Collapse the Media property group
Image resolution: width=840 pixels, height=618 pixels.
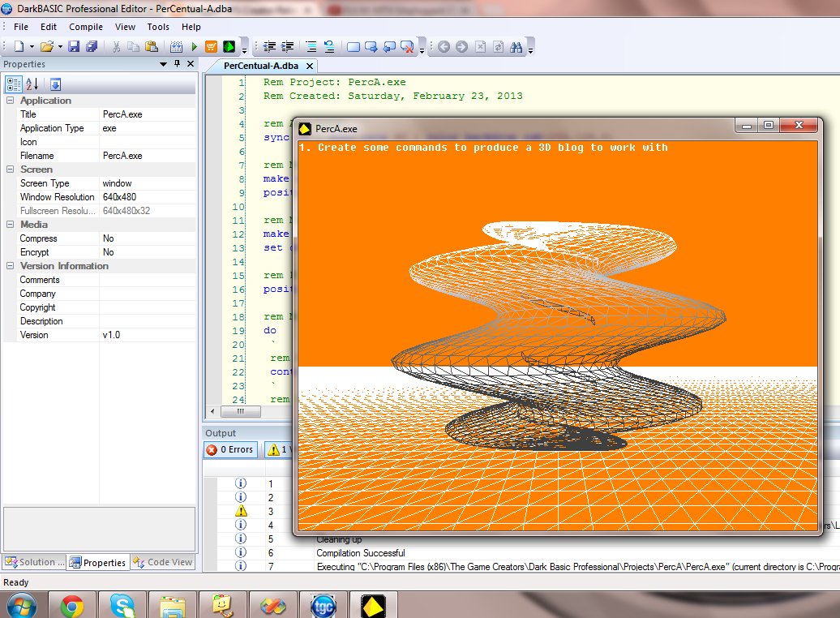click(10, 224)
